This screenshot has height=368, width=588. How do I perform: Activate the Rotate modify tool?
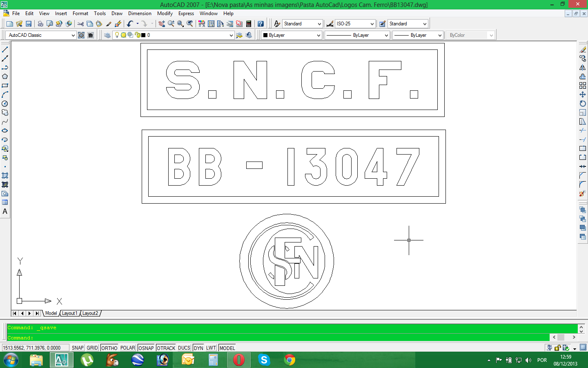click(583, 103)
